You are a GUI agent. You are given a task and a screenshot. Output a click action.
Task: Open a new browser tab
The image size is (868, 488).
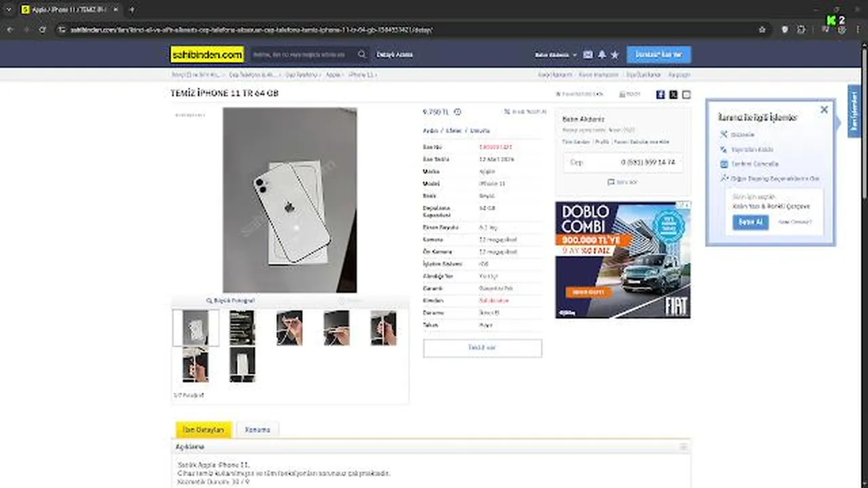(132, 9)
